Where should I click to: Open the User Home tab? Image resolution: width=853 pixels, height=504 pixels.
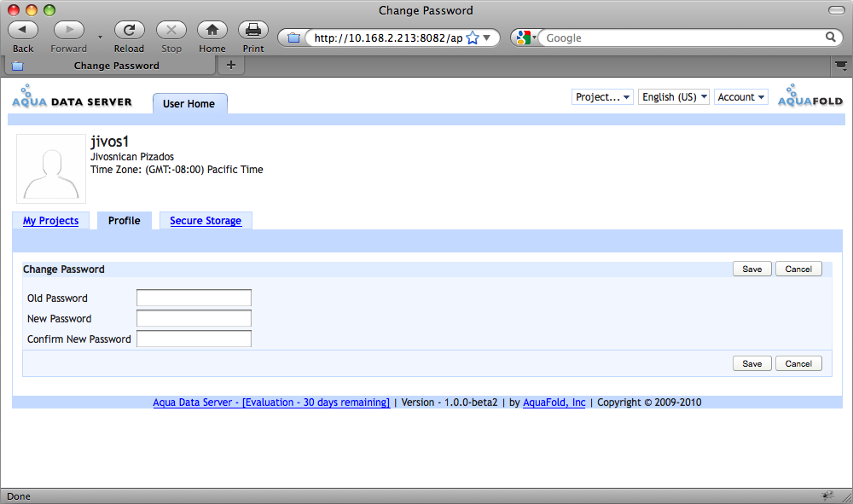click(x=189, y=103)
